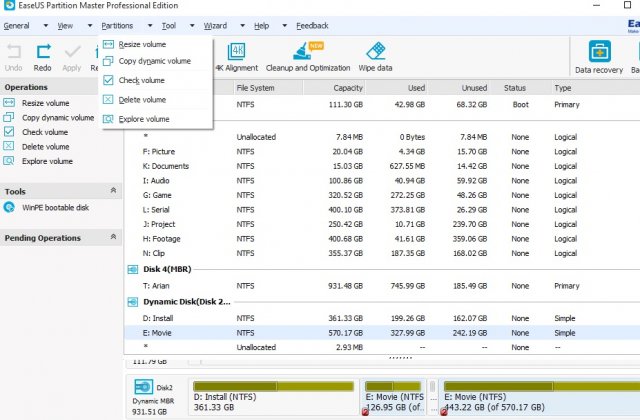The height and width of the screenshot is (420, 640).
Task: Select Explore volume in the dropdown menu
Action: (143, 119)
